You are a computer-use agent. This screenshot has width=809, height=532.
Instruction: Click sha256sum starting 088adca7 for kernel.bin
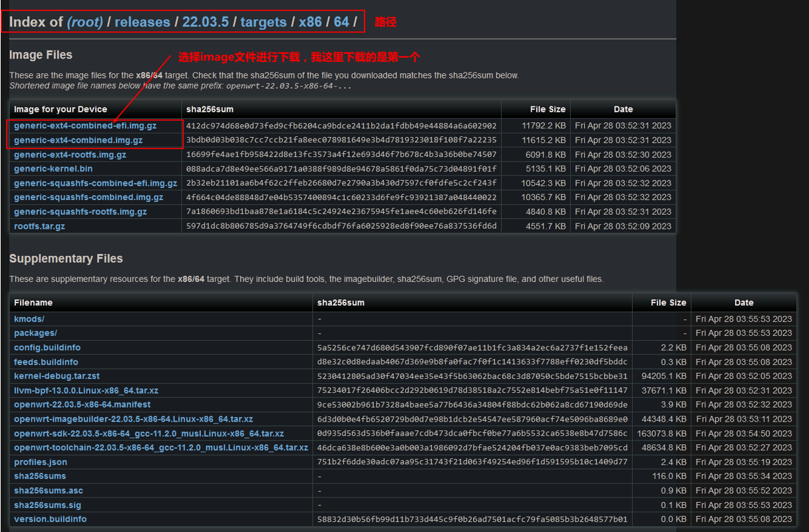[341, 169]
